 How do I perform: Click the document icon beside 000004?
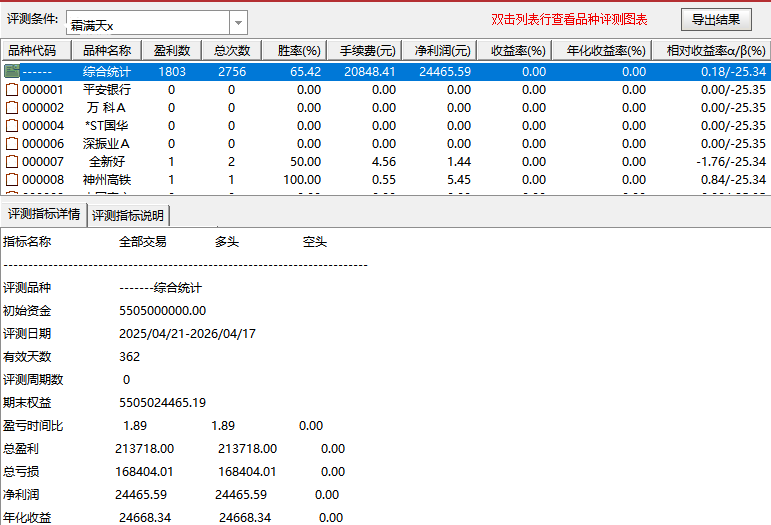12,126
